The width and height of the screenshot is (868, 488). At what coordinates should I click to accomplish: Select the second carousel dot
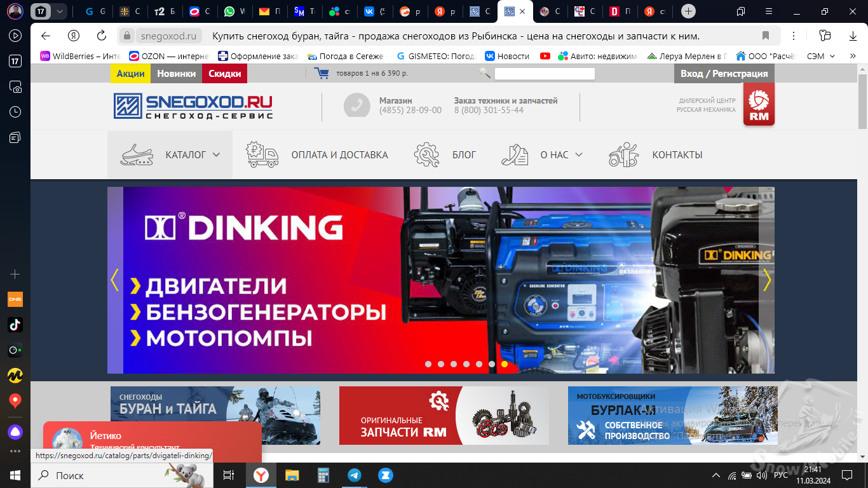(441, 364)
